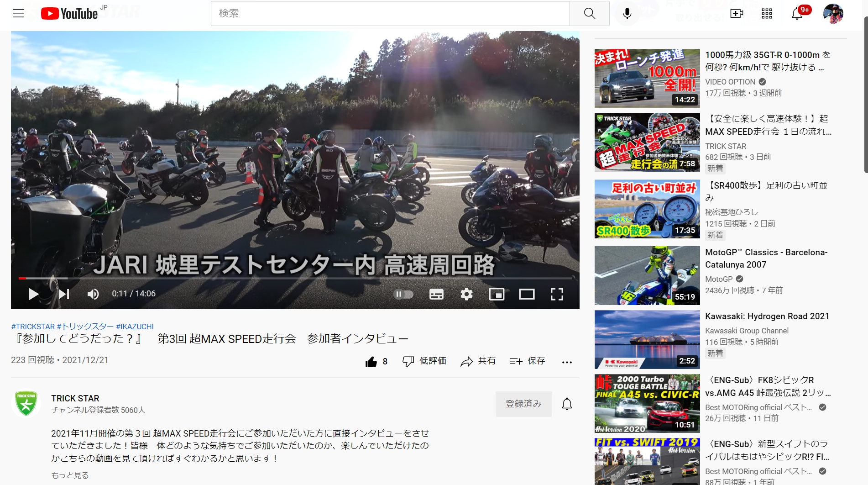Go to the YouTube home logo
Screen dimensions: 868x485
click(69, 13)
